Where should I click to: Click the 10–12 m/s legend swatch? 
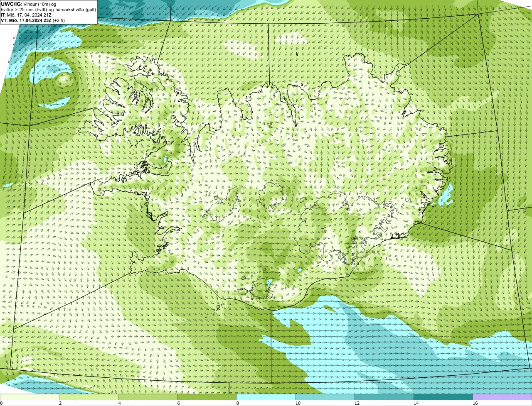(x=325, y=397)
